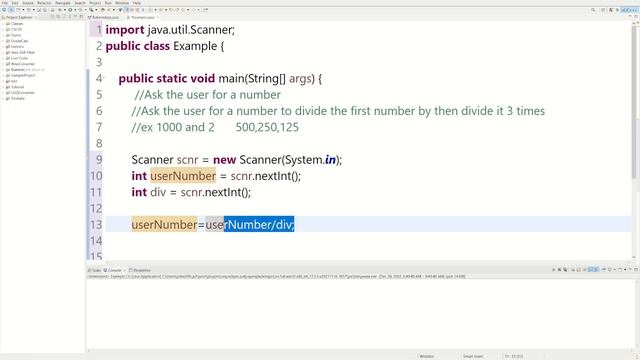Open the Refactor menu
This screenshot has width=640, height=360.
[44, 3]
